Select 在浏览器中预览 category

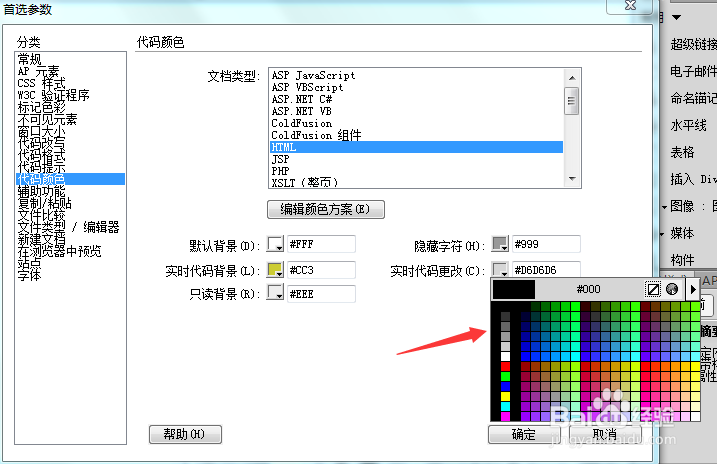point(70,251)
